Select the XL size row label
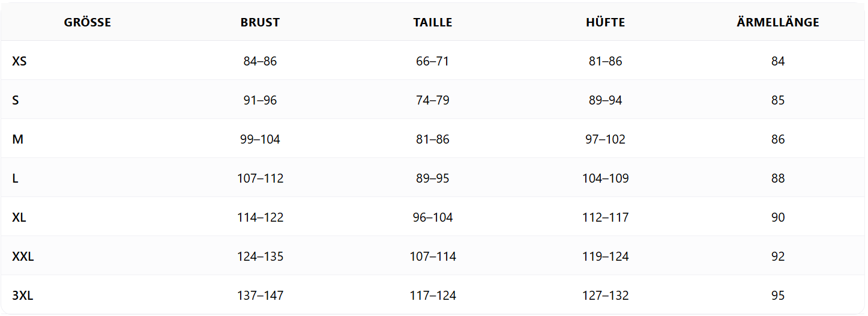868x316 pixels. [x=19, y=217]
